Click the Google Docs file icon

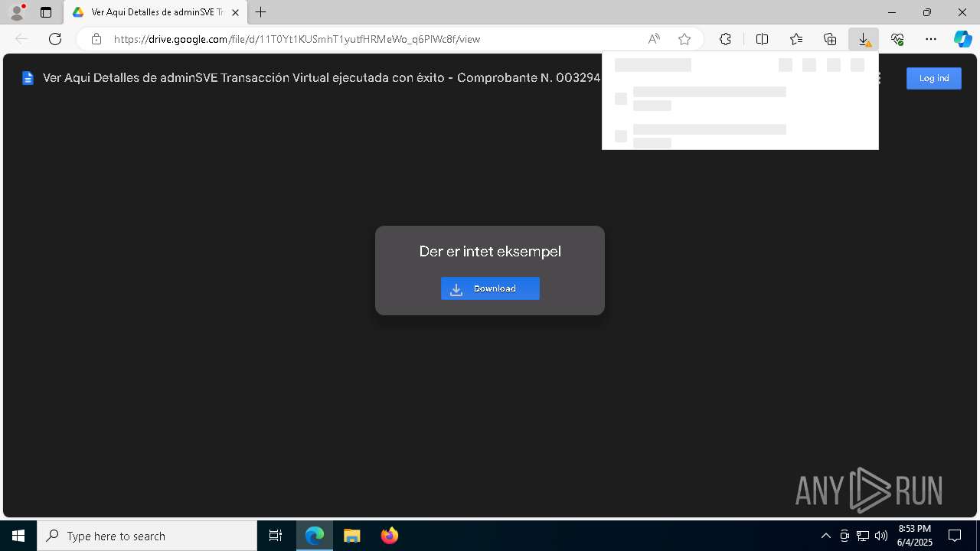click(x=28, y=78)
